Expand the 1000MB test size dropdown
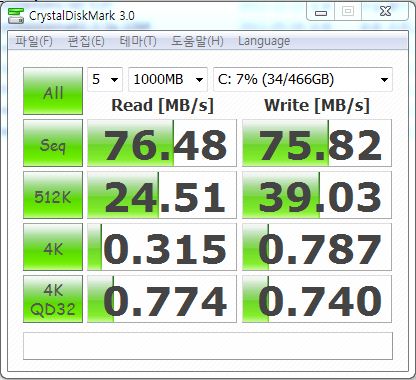Viewport: 416px width, 380px height. (x=168, y=79)
